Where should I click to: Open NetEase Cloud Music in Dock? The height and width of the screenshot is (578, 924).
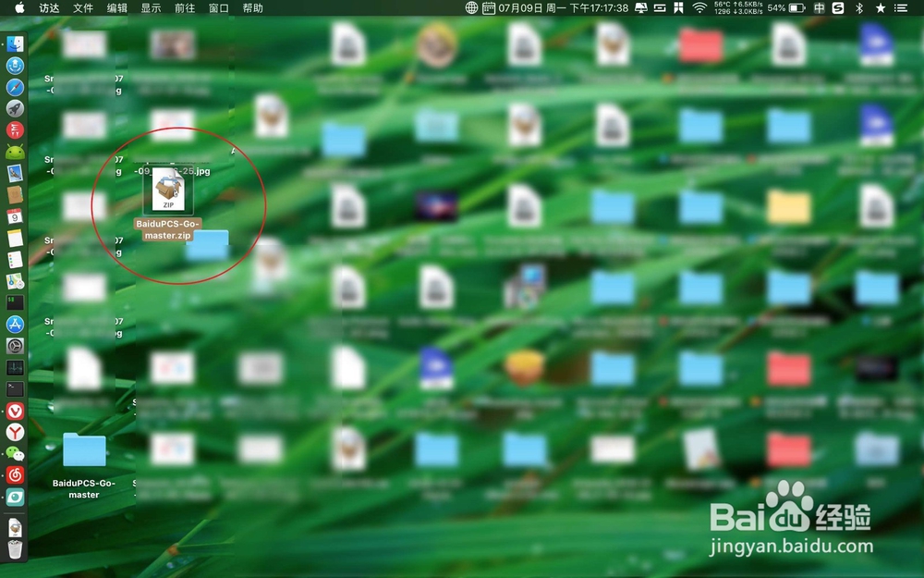coord(15,474)
